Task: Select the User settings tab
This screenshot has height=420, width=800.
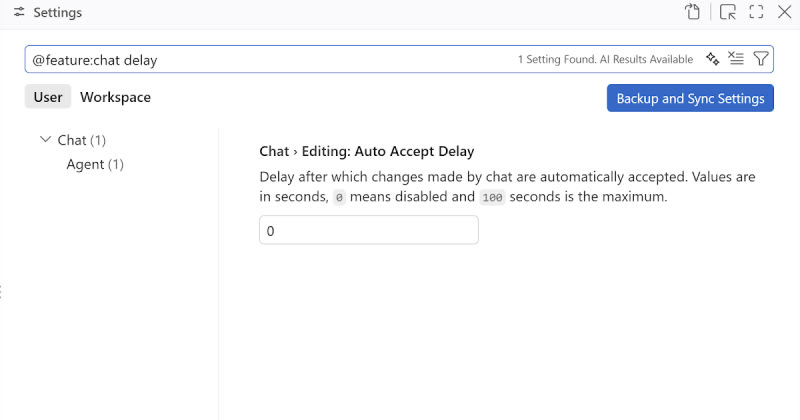Action: [x=48, y=97]
